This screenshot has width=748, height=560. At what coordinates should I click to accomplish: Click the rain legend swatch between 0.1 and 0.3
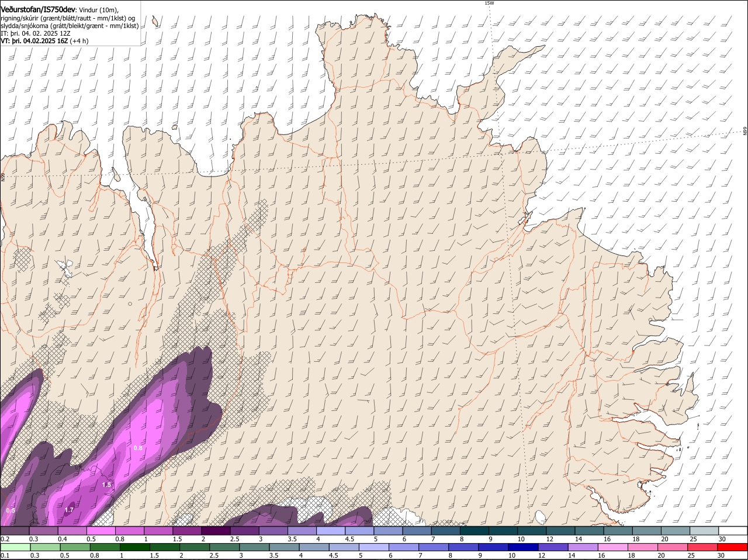point(15,547)
